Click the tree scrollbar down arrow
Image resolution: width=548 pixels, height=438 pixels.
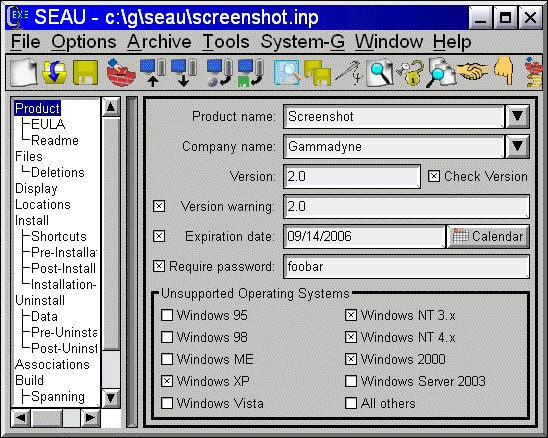point(111,398)
